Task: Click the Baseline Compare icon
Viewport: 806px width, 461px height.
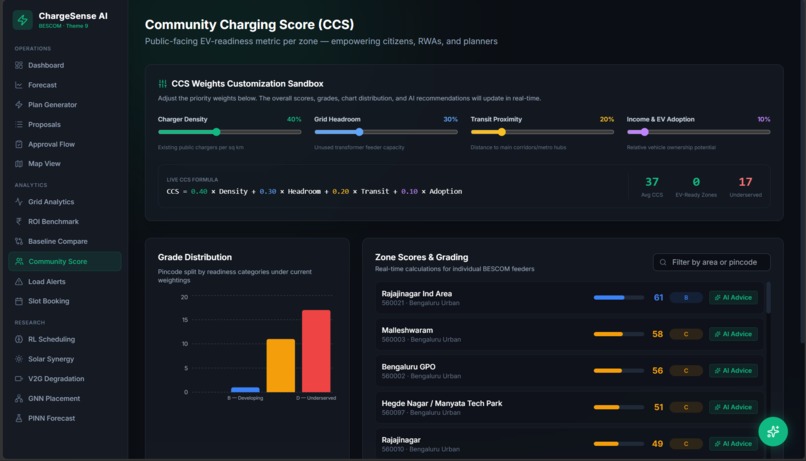Action: pyautogui.click(x=19, y=241)
